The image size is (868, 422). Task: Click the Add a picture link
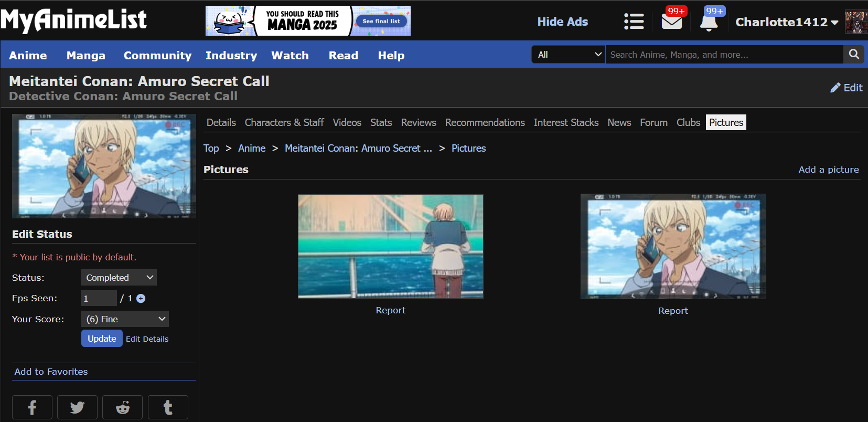coord(828,170)
